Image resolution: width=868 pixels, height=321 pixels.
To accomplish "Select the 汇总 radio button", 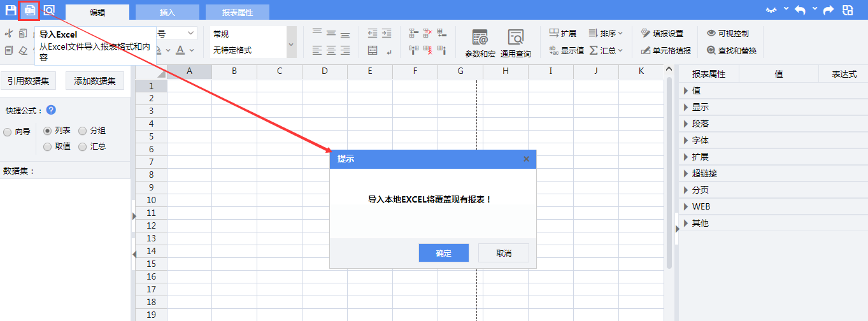I will click(x=83, y=146).
